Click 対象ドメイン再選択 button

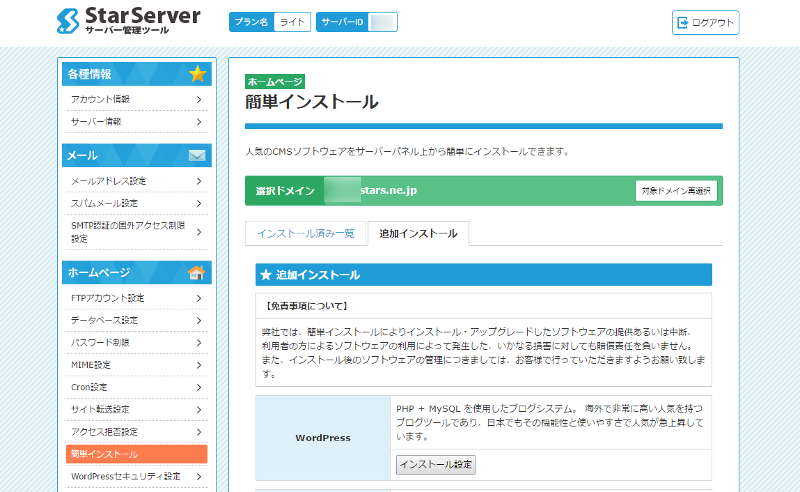point(676,191)
